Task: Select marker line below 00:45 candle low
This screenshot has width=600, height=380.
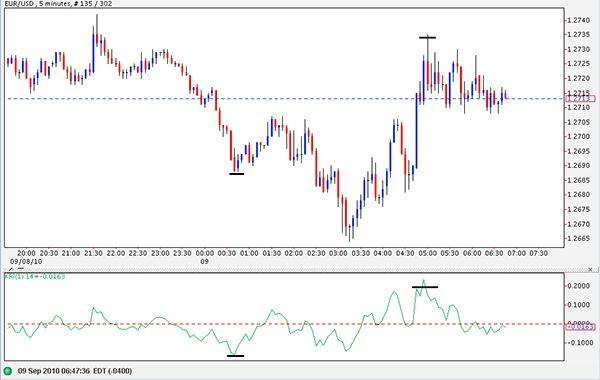Action: (x=236, y=174)
